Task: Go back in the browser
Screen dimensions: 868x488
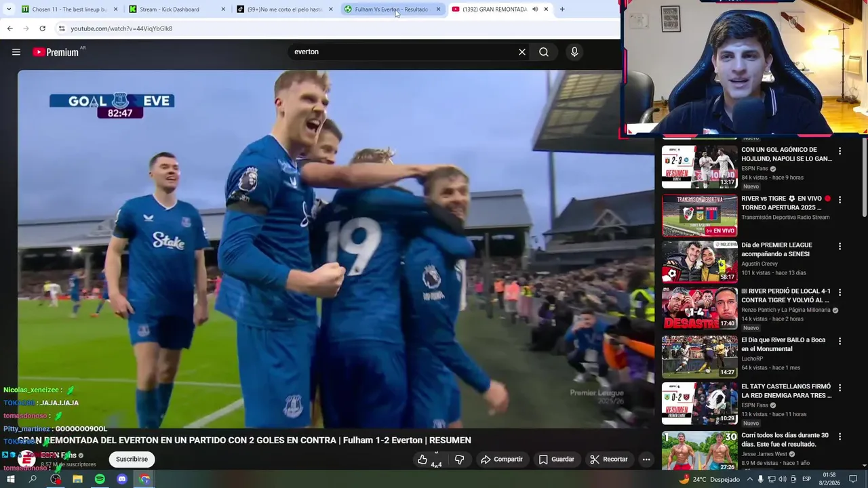Action: pos(9,28)
